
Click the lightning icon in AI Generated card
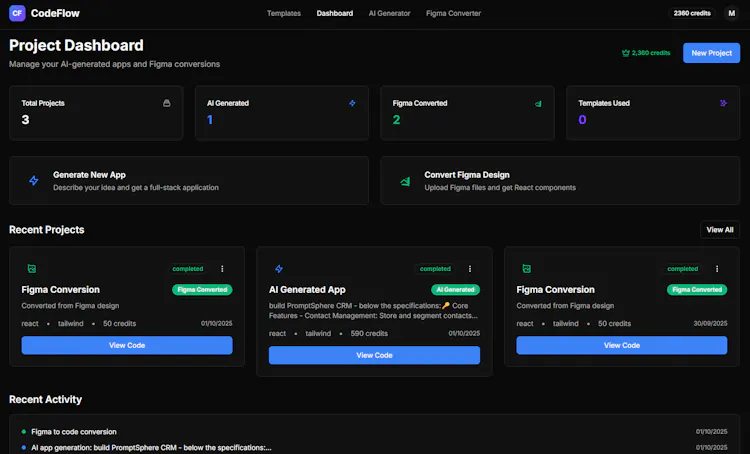point(352,103)
